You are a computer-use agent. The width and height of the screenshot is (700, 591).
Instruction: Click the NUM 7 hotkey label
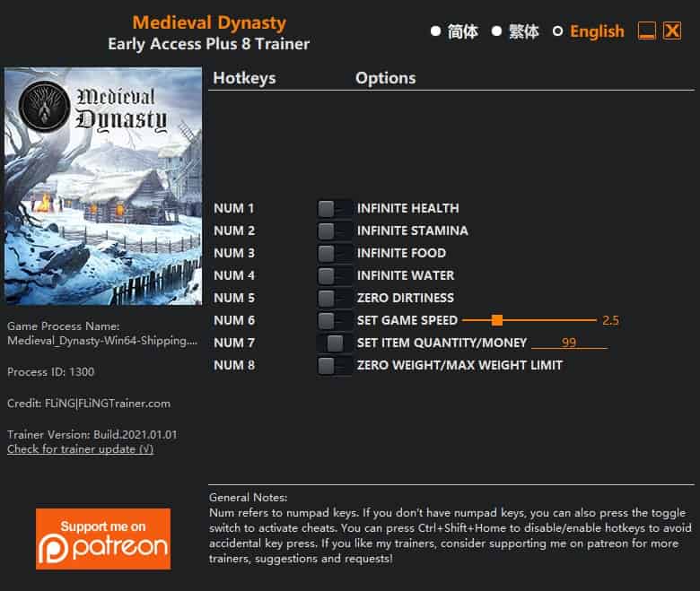(x=234, y=343)
